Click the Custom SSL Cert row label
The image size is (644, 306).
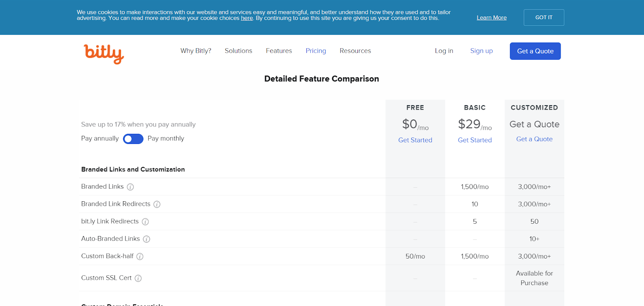tap(107, 278)
